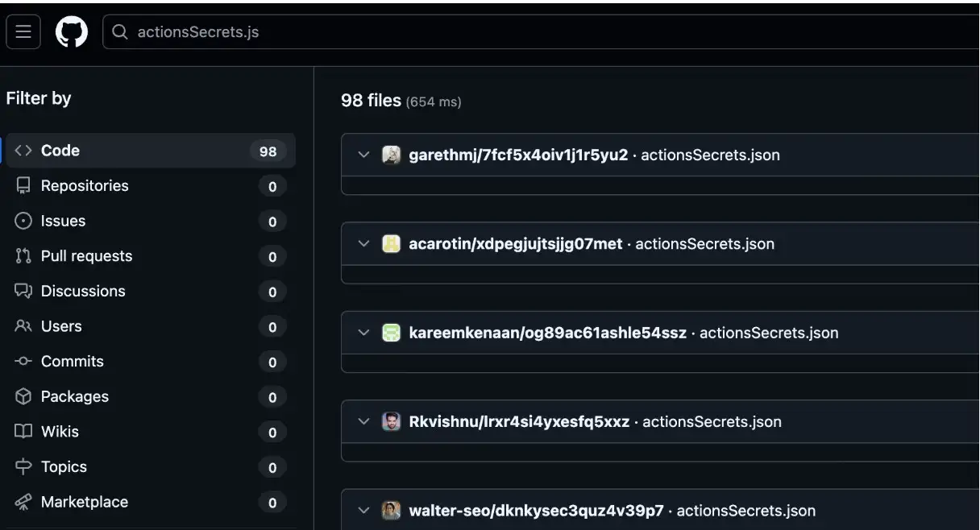Click inside the search input field

242,32
